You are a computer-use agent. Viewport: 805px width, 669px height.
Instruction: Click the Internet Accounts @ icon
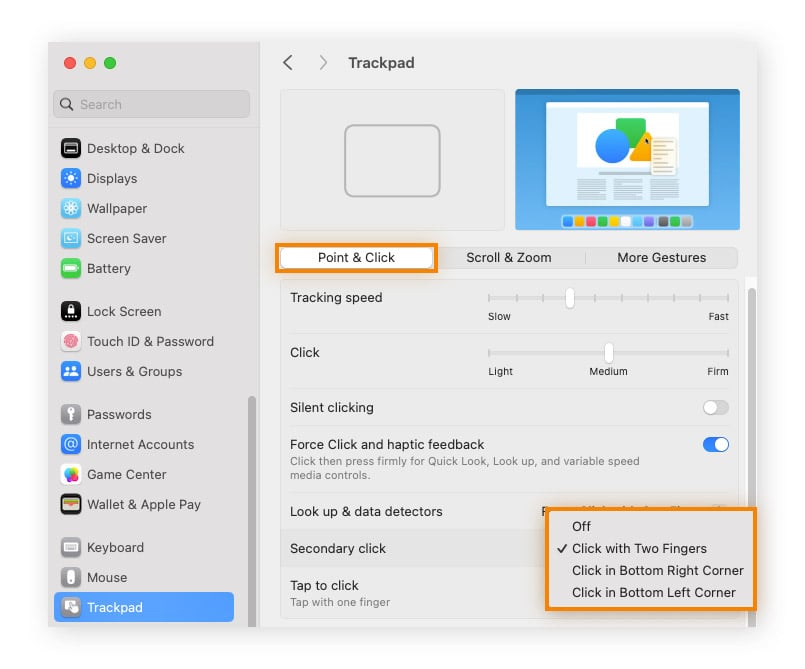(x=71, y=444)
